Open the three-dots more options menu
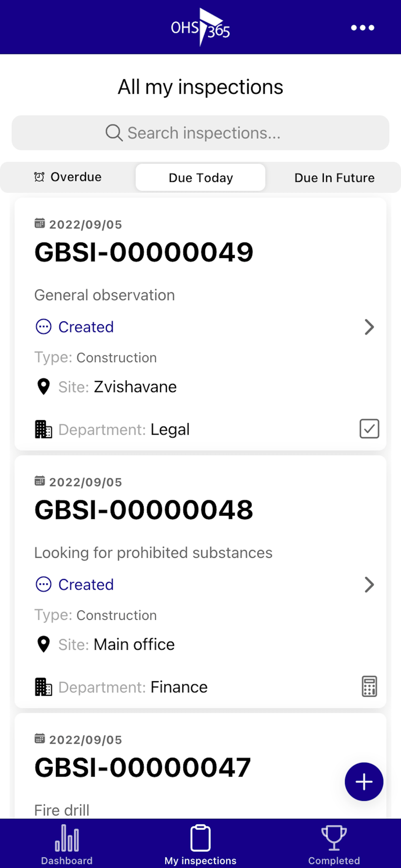 point(362,28)
